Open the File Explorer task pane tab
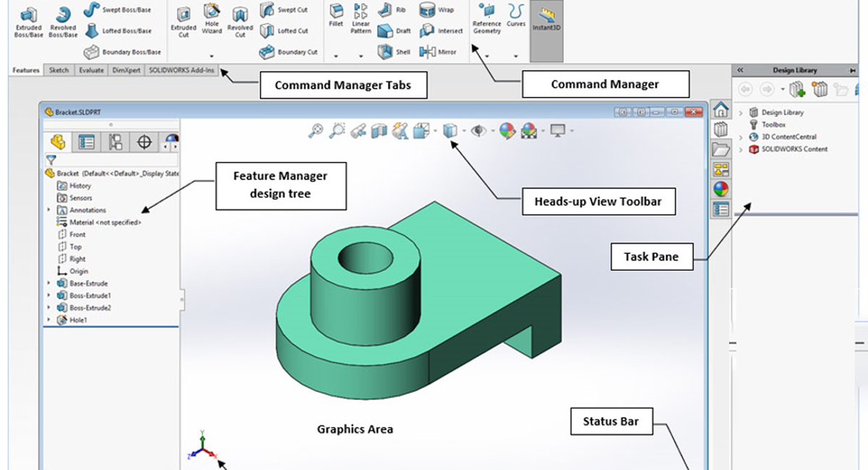Image resolution: width=868 pixels, height=470 pixels. 720,150
